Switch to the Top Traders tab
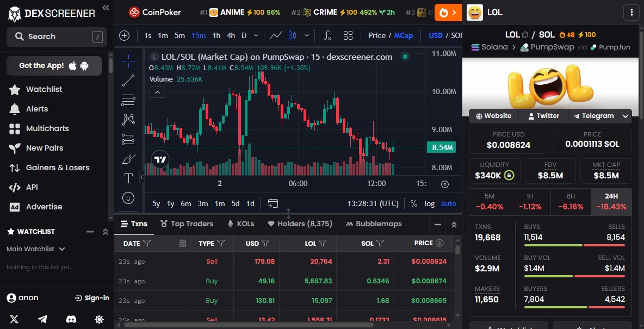This screenshot has height=329, width=644. click(187, 224)
